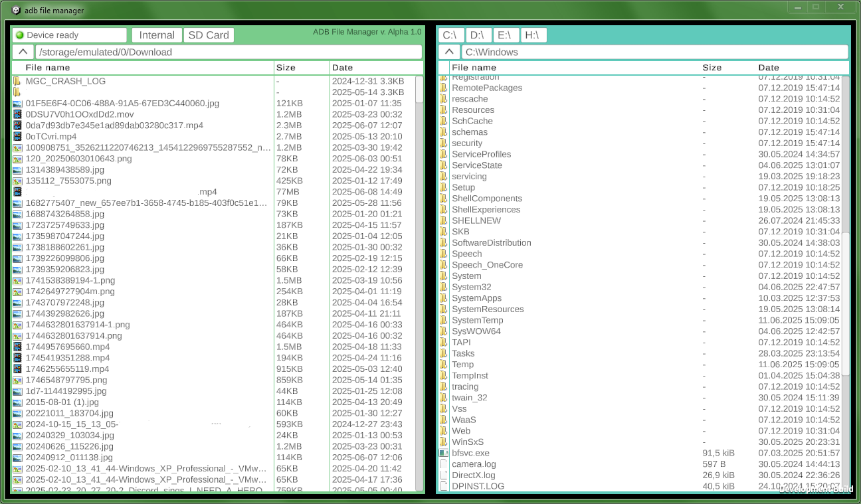Click the DirectX.log file icon
This screenshot has width=861, height=504.
tap(443, 475)
